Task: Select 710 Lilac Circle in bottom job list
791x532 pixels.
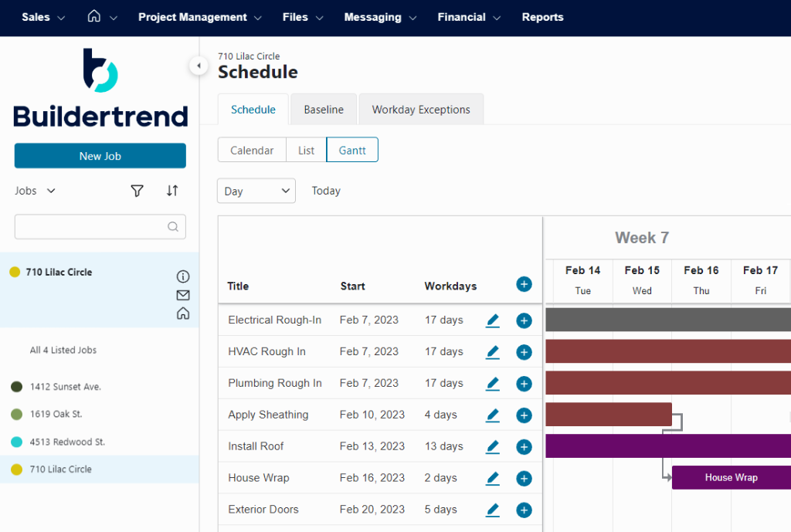Action: tap(100, 469)
